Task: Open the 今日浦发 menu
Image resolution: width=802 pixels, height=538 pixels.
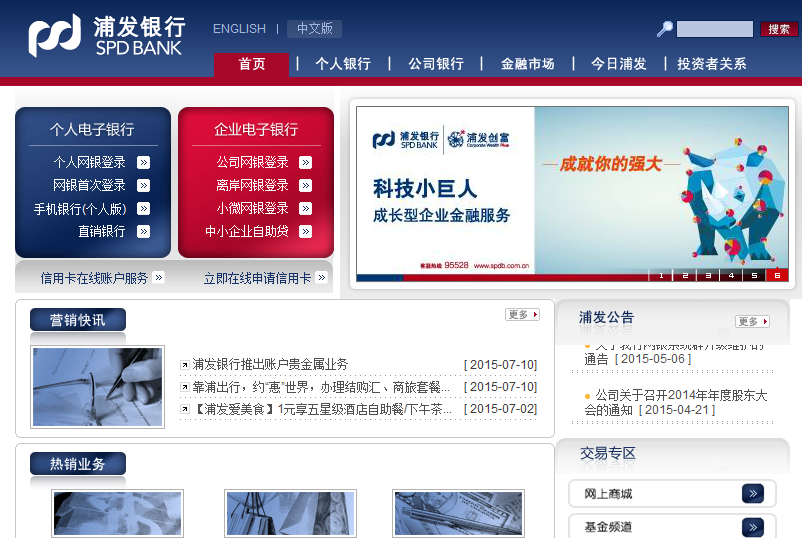Action: coord(618,64)
